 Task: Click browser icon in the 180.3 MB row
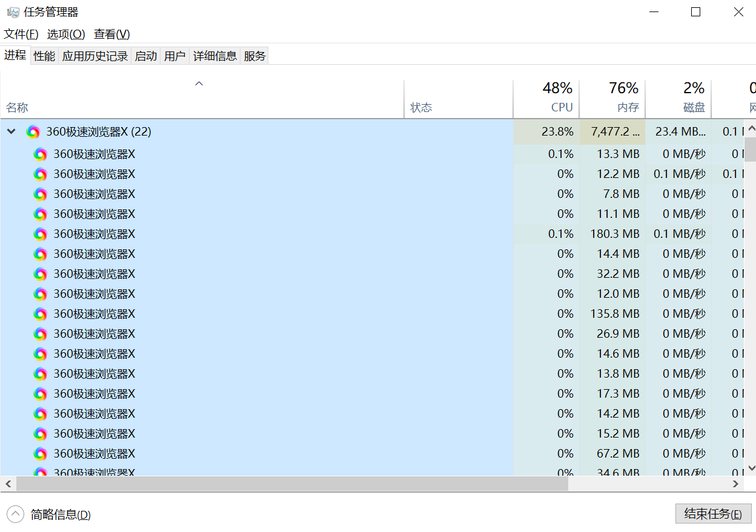point(41,234)
